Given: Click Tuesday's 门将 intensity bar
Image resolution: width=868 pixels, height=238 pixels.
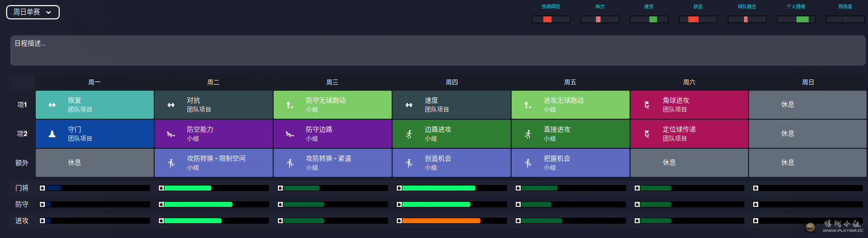Looking at the screenshot, I should pos(213,188).
